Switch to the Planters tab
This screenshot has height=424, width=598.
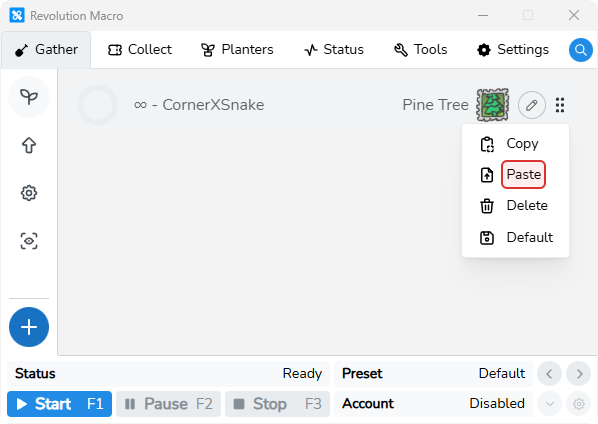click(237, 50)
